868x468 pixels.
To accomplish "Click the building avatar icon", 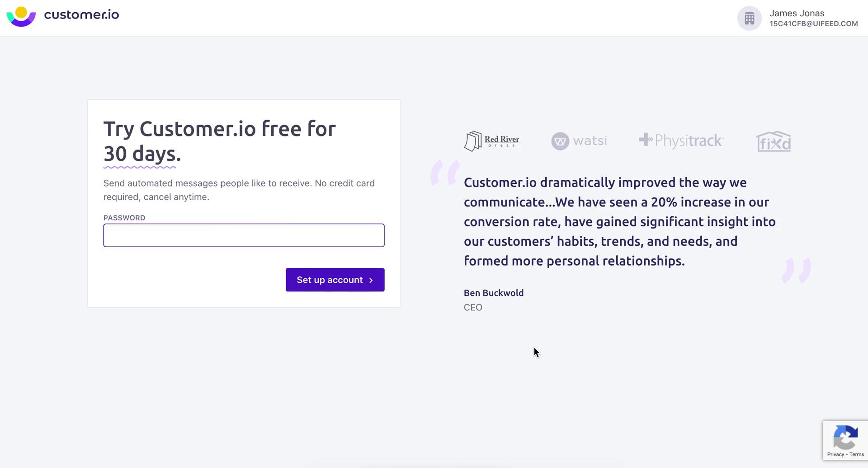I will [x=749, y=18].
